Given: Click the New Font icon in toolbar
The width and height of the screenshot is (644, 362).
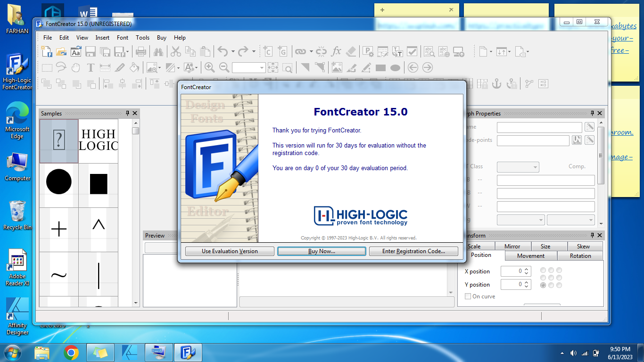Looking at the screenshot, I should [46, 51].
